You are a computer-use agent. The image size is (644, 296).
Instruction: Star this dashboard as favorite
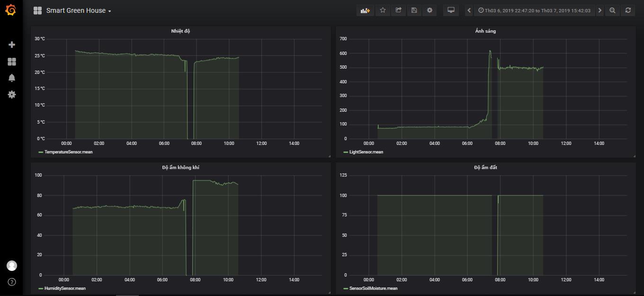coord(383,10)
